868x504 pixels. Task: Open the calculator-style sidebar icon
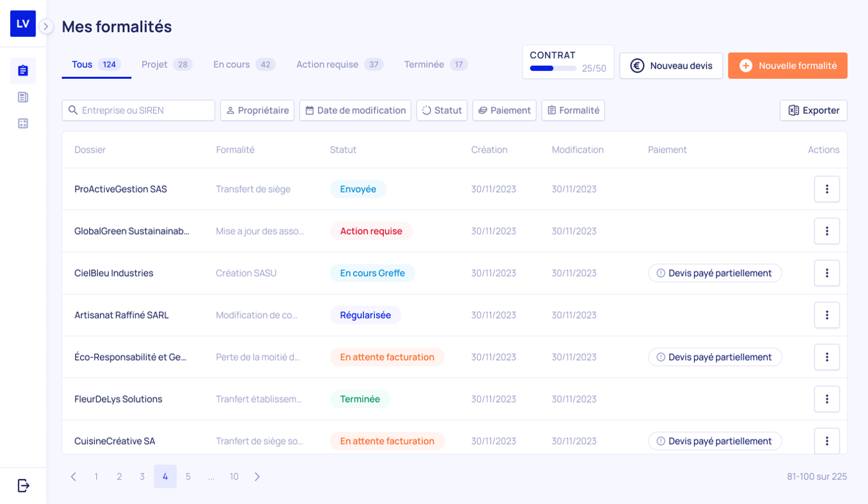point(23,123)
